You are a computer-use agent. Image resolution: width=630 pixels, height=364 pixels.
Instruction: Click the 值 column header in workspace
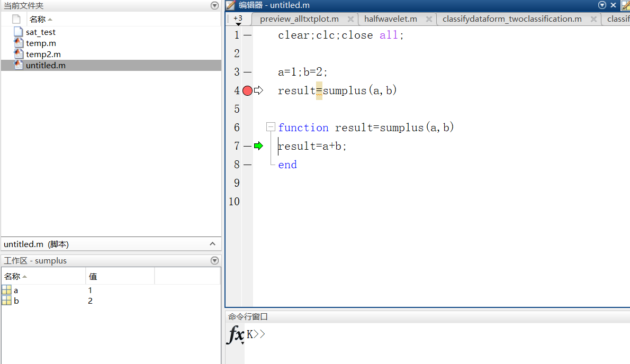click(93, 277)
